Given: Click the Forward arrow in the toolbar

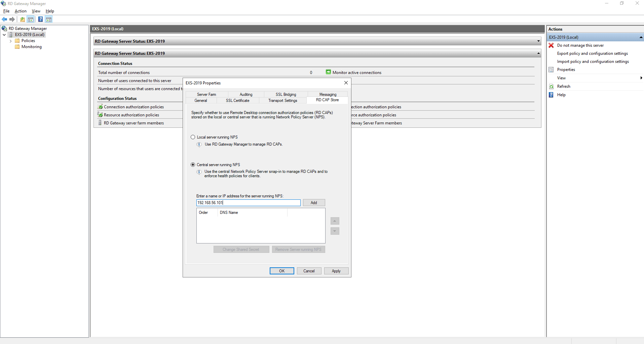Looking at the screenshot, I should (12, 20).
